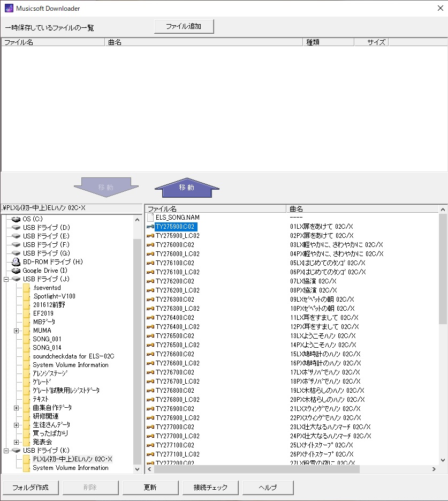Screen dimensions: 448x501
Task: Click the ELS_SONG.NAM file icon
Action: pos(150,218)
